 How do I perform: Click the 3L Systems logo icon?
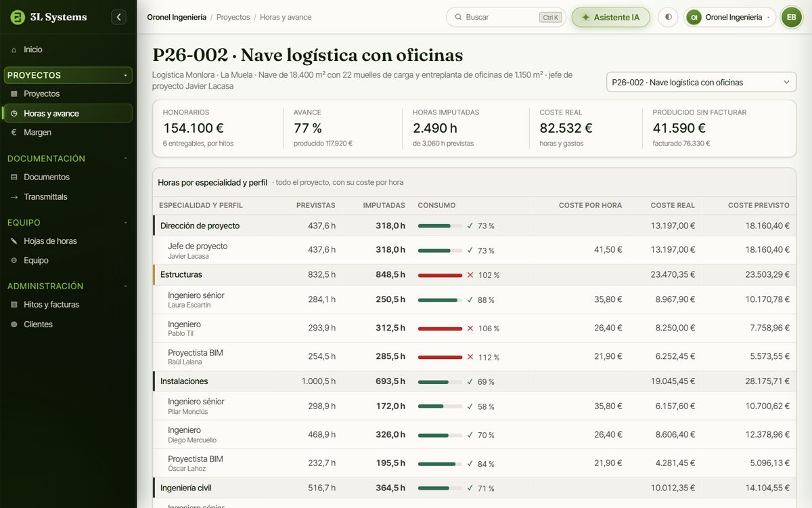pyautogui.click(x=18, y=17)
